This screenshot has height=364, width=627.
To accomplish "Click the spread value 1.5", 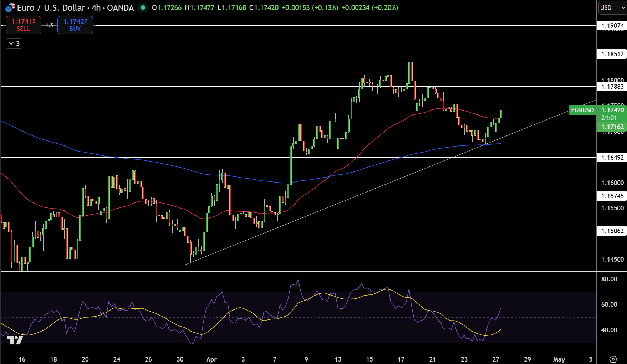I will coord(49,25).
